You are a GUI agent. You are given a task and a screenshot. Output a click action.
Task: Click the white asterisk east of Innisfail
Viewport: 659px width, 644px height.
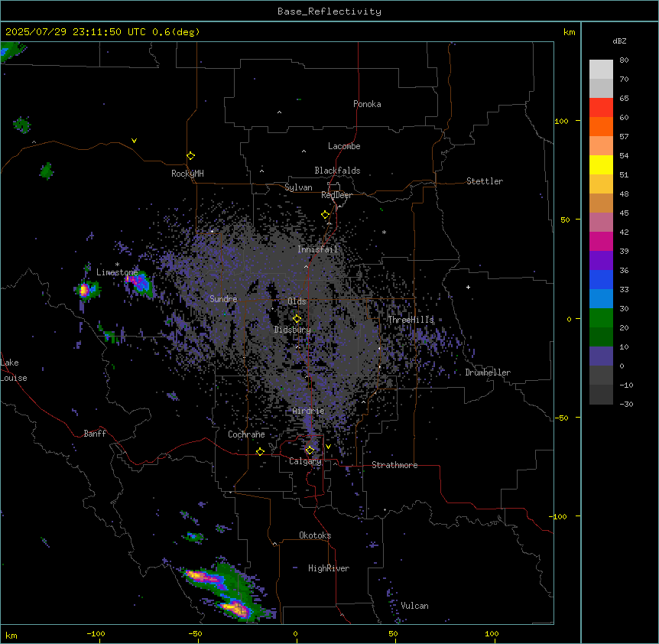click(x=384, y=232)
